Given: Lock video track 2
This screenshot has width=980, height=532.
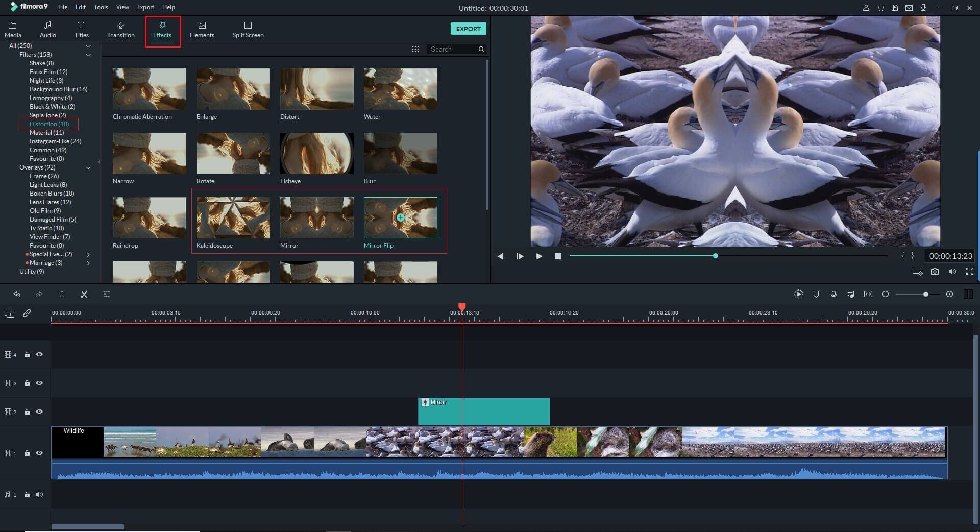Looking at the screenshot, I should tap(27, 412).
